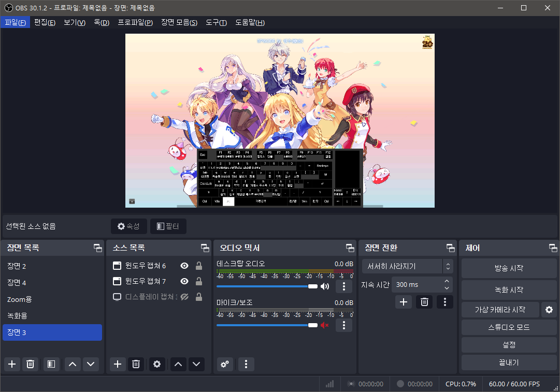Click the 300 ms duration field

(417, 284)
